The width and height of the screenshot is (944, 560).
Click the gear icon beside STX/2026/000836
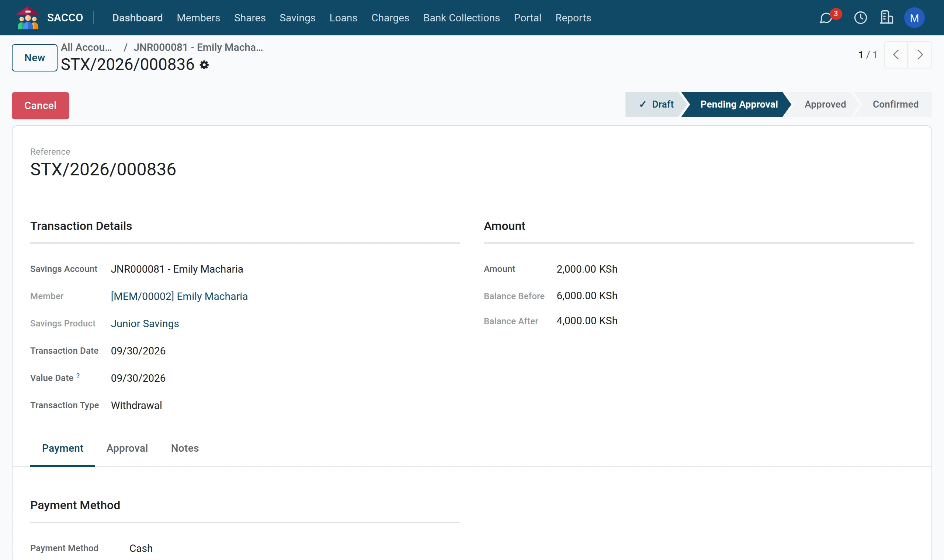(x=204, y=65)
